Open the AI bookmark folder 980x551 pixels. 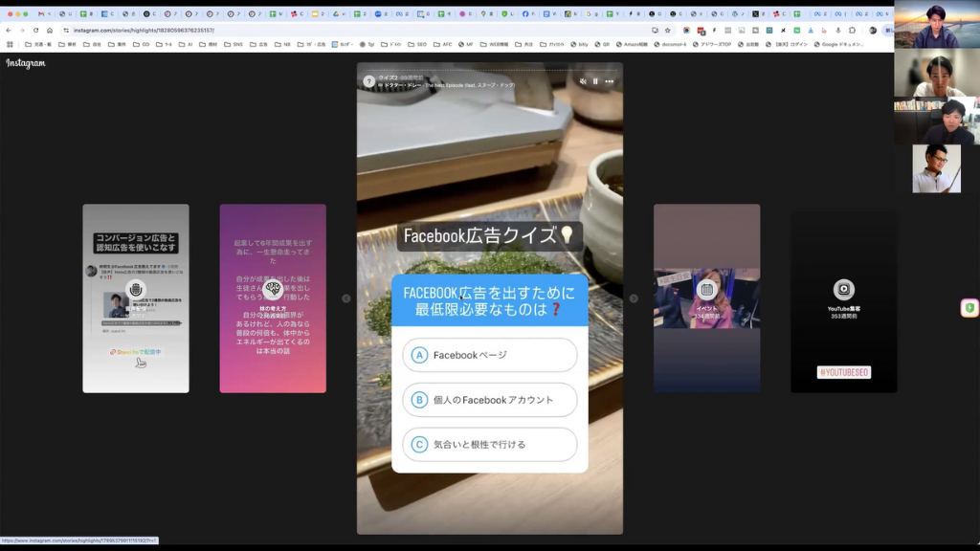186,44
